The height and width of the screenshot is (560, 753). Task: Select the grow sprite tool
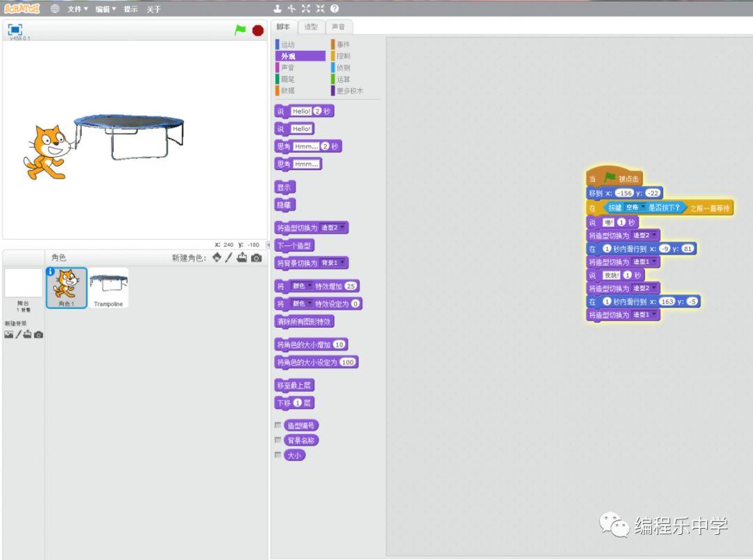click(x=306, y=8)
